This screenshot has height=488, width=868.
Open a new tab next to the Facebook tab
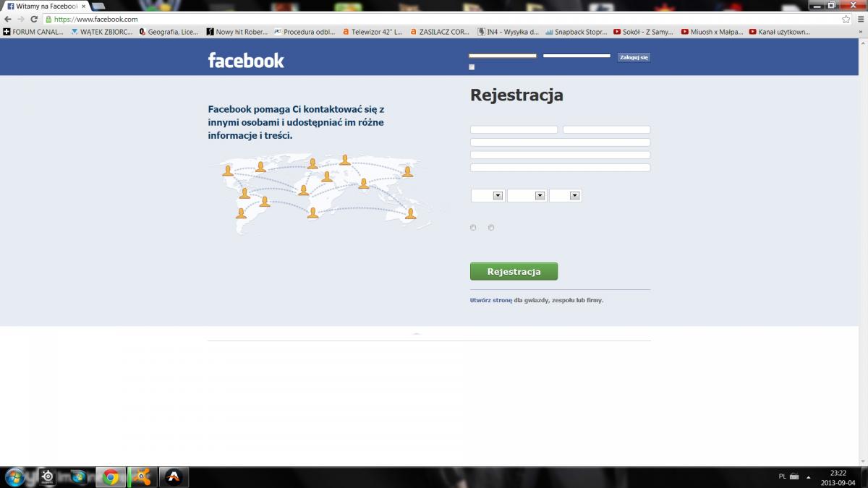(98, 6)
